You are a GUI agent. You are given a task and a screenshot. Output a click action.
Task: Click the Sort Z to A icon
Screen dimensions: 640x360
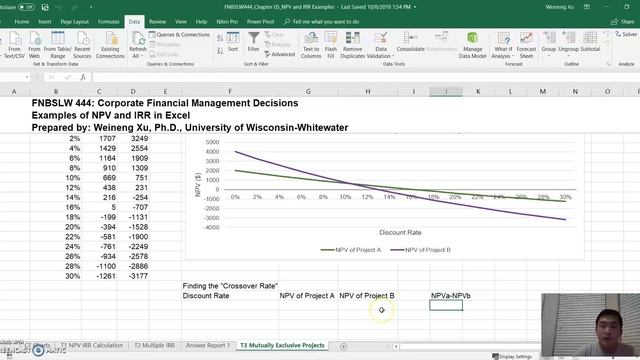point(220,51)
